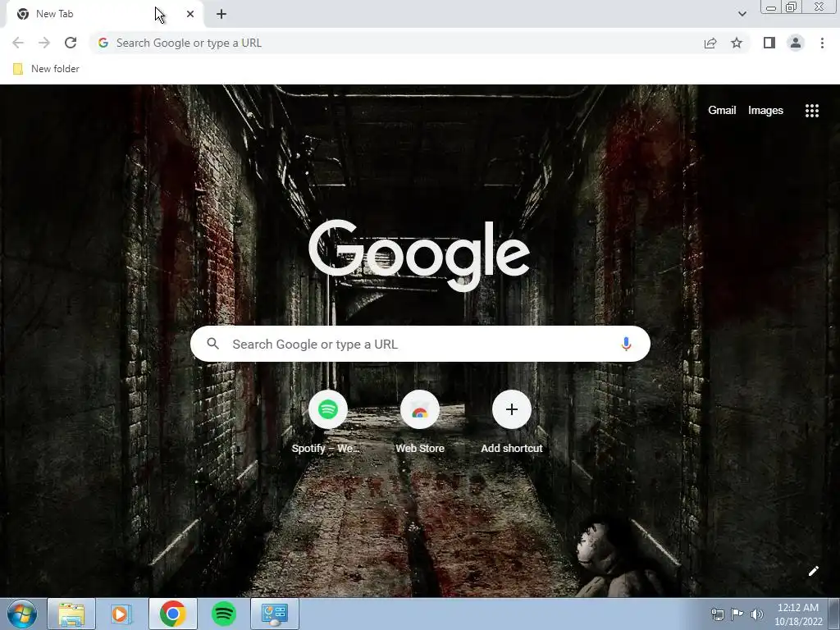This screenshot has height=630, width=840.
Task: Click the Google logo
Action: click(x=419, y=256)
